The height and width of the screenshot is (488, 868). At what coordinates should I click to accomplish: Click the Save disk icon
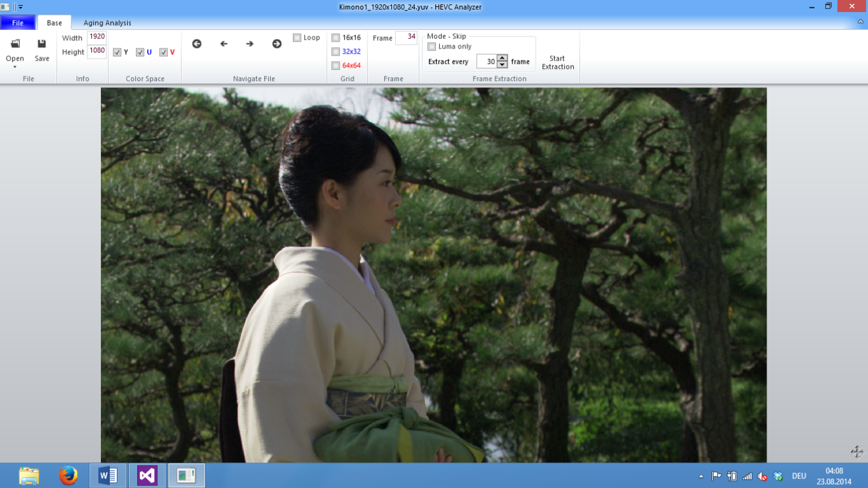(x=41, y=44)
